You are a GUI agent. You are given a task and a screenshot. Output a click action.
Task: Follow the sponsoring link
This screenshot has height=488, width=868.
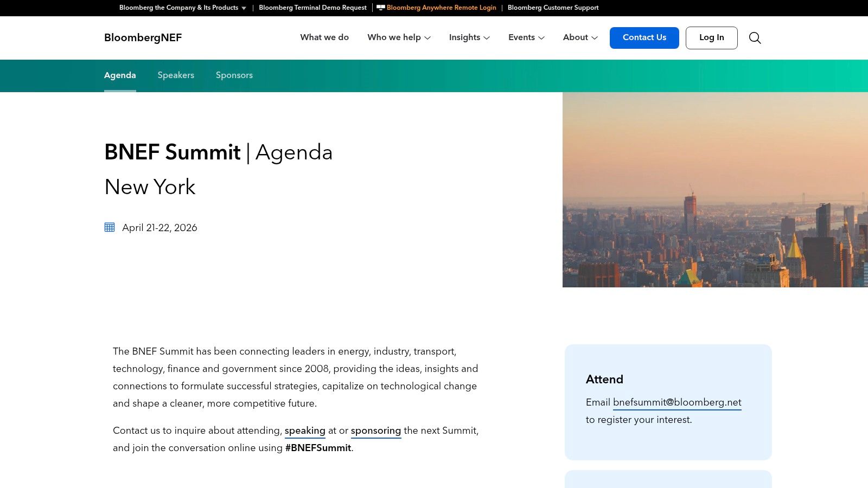tap(376, 431)
